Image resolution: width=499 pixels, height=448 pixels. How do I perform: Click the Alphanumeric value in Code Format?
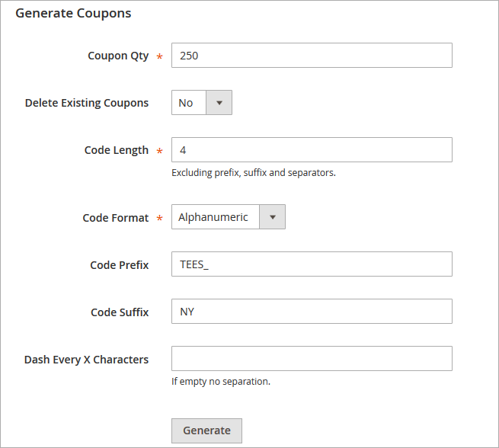[214, 217]
